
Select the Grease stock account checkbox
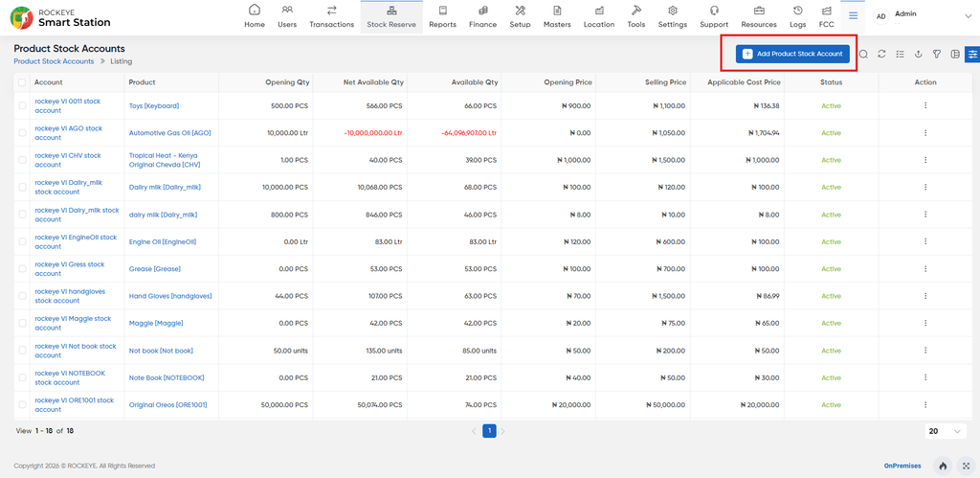[23, 268]
